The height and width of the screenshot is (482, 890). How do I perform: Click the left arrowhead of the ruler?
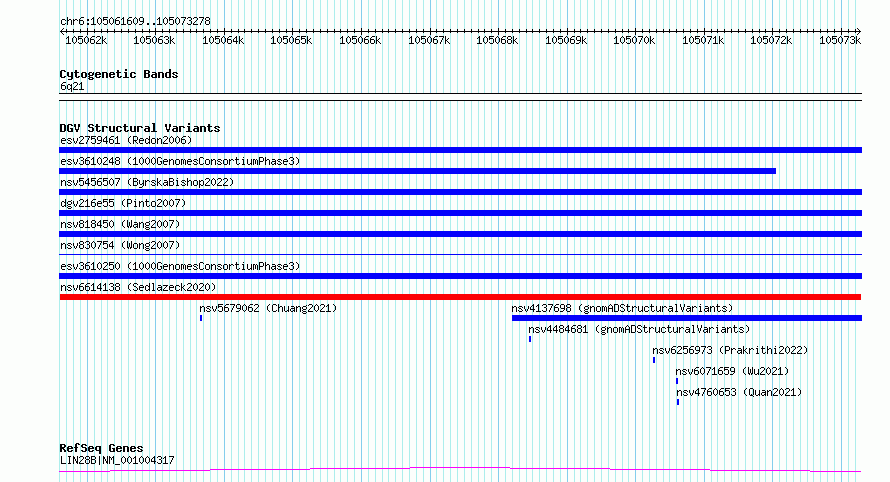[x=62, y=31]
